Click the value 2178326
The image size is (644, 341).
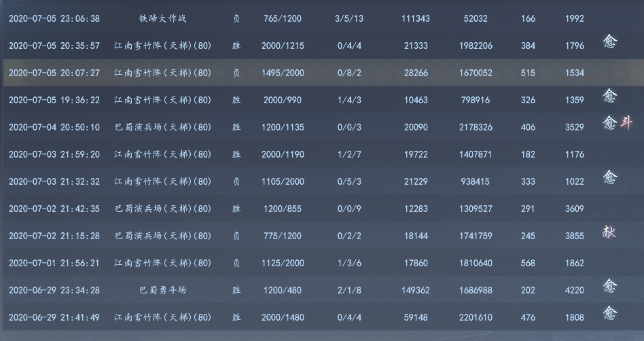pos(476,127)
